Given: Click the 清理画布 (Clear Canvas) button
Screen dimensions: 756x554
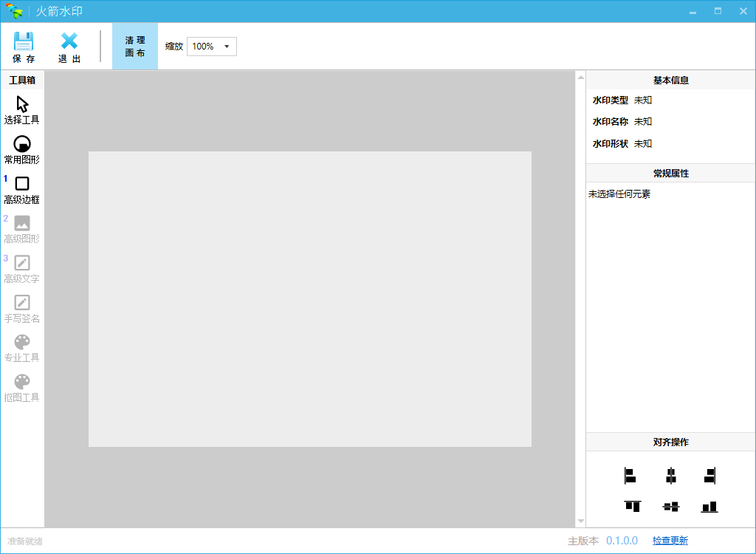Looking at the screenshot, I should (x=135, y=47).
